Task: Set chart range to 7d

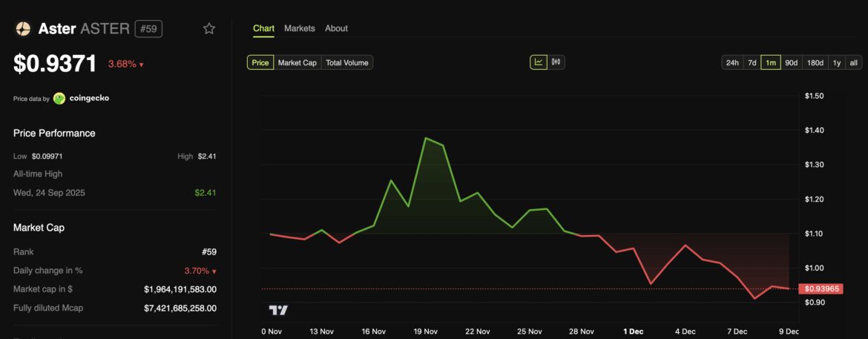Action: pos(752,62)
